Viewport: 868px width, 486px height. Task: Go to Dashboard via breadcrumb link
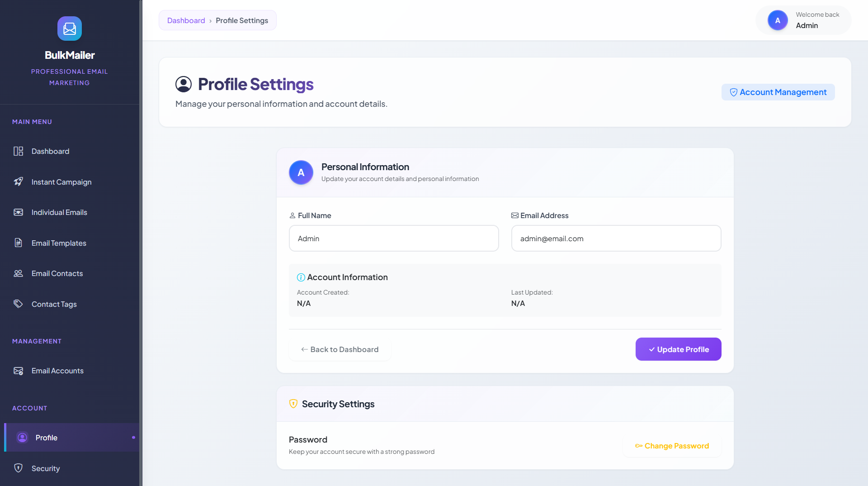[x=186, y=20]
